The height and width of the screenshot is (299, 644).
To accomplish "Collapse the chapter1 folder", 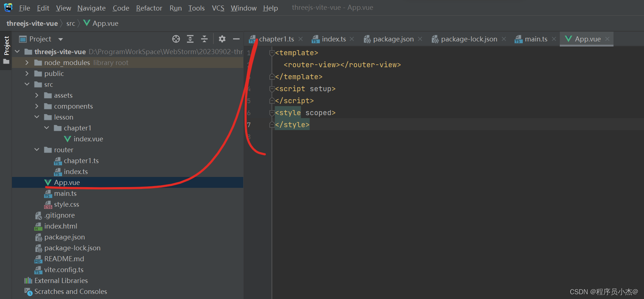I will [x=46, y=128].
